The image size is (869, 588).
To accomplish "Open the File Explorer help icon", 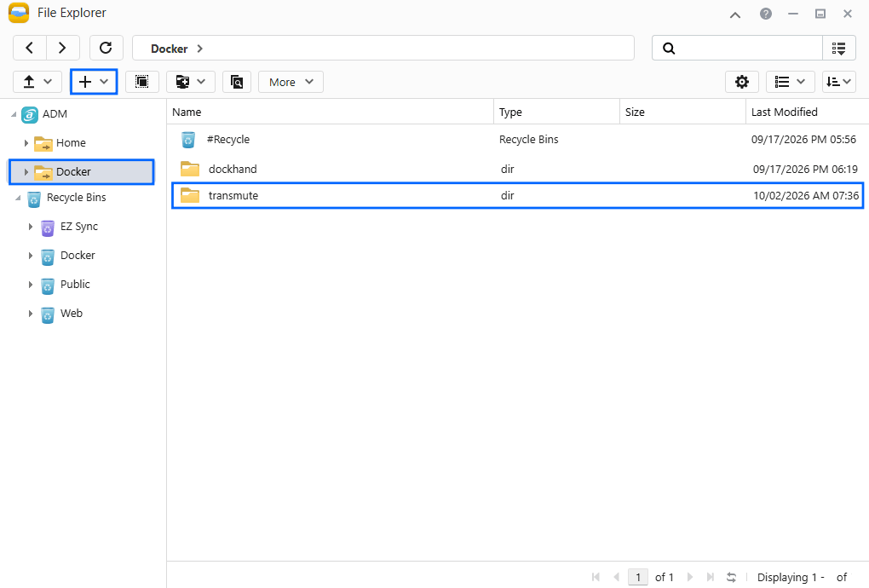I will coord(766,14).
